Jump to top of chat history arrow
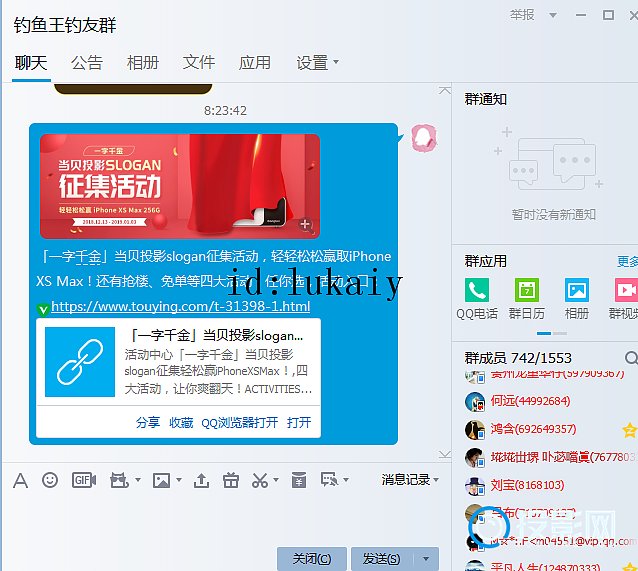The image size is (638, 571). 445,90
